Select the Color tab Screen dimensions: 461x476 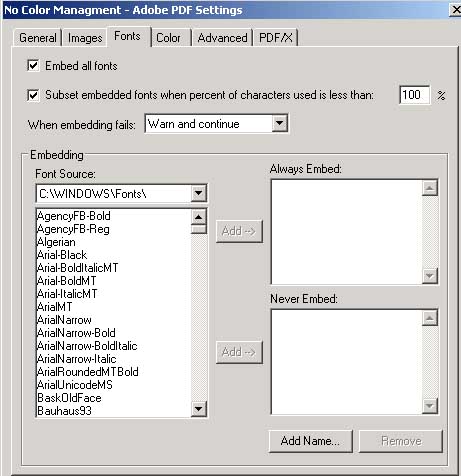tap(168, 38)
